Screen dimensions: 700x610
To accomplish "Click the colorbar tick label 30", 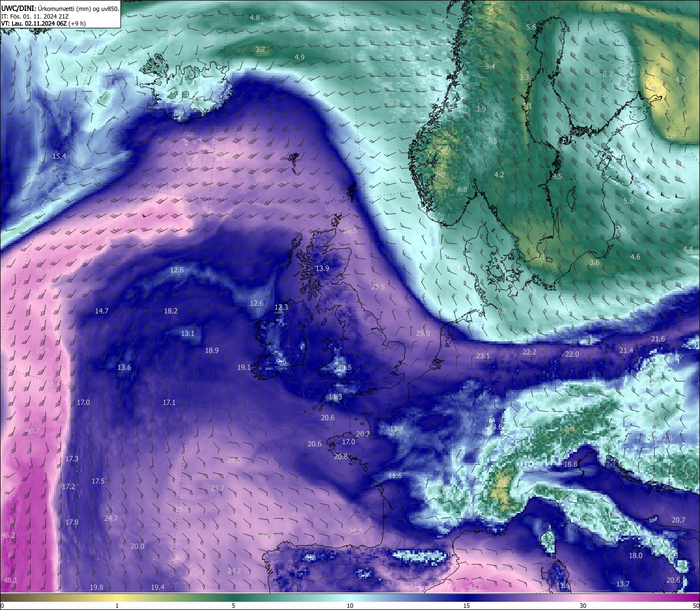I will coord(583,606).
